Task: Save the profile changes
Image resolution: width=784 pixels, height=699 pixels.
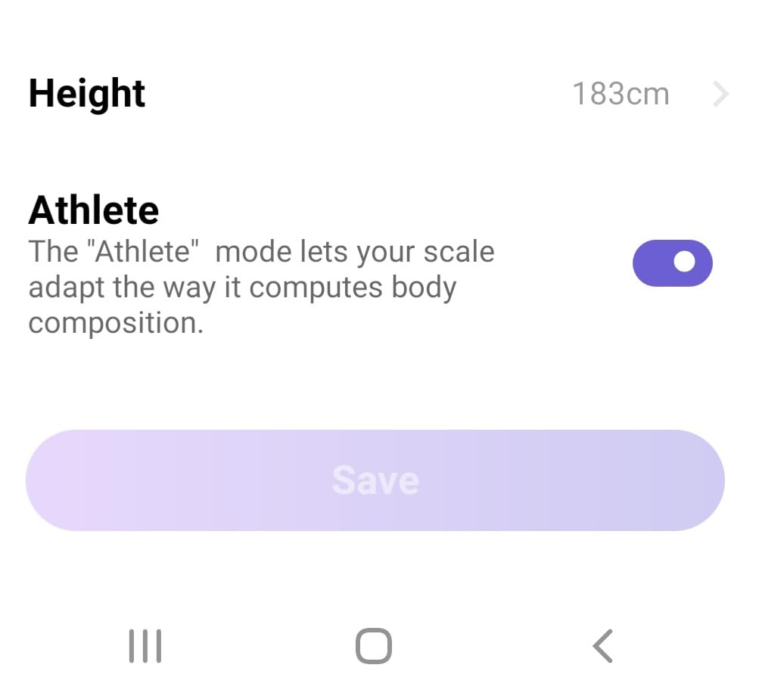Action: click(x=375, y=480)
